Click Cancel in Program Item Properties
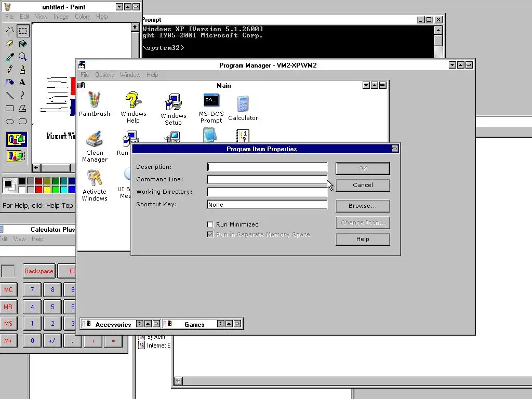The image size is (532, 399). [x=363, y=185]
